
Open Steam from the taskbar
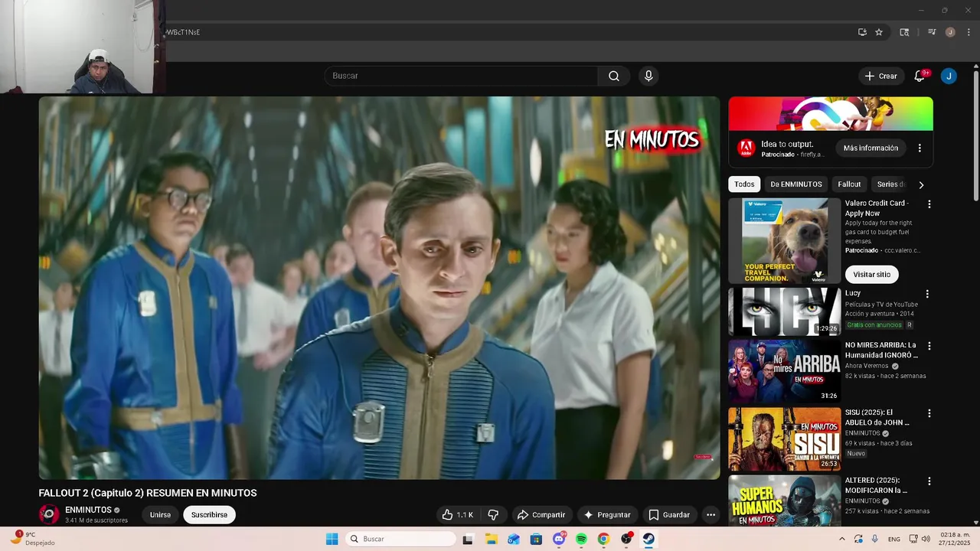pyautogui.click(x=648, y=539)
